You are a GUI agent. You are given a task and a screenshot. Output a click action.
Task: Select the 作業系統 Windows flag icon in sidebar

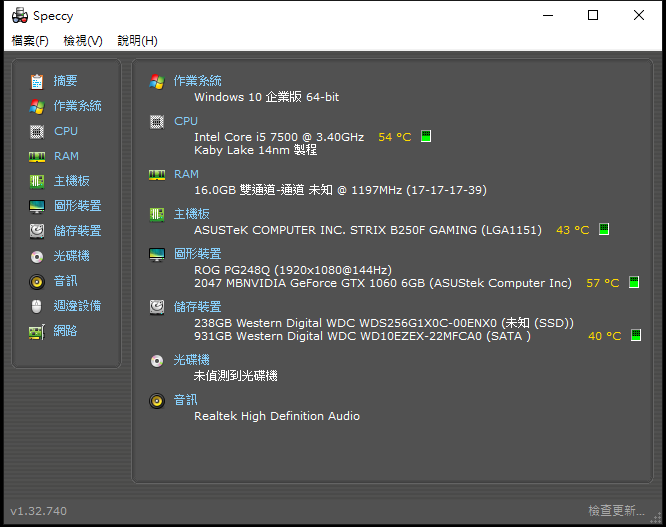37,106
